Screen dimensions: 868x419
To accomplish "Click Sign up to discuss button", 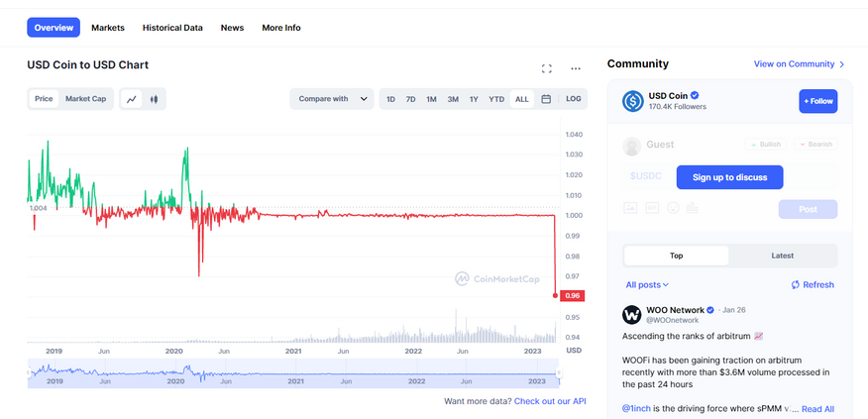I will tap(729, 177).
